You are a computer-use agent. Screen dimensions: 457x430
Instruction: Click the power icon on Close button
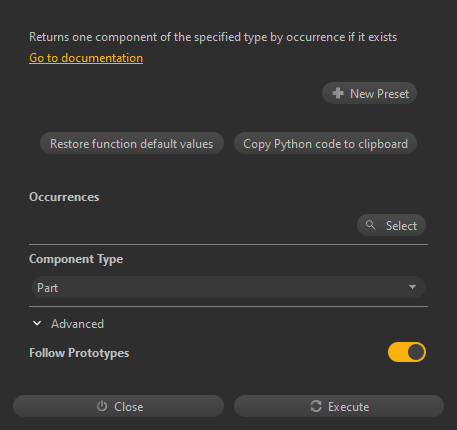(x=102, y=406)
